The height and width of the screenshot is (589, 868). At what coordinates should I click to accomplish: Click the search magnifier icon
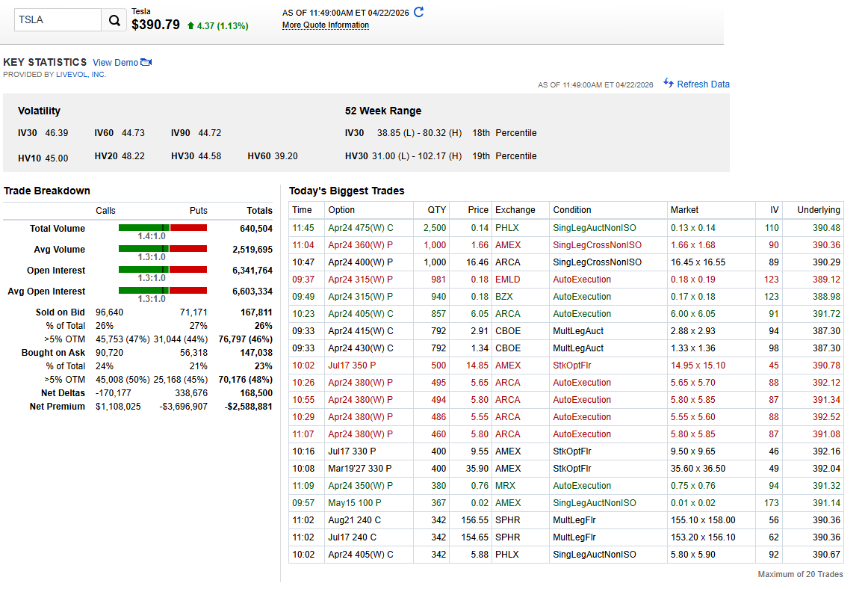click(x=114, y=20)
